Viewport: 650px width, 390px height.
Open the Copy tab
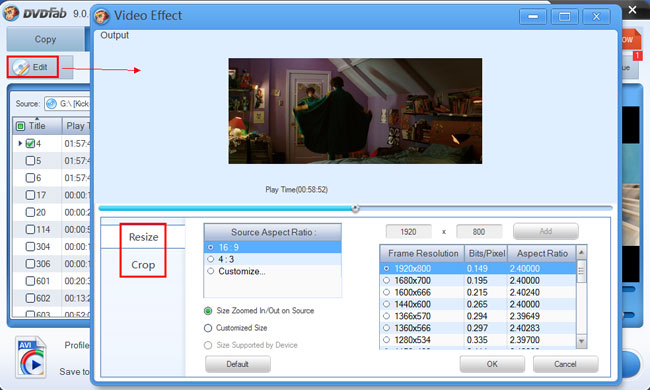click(x=45, y=39)
